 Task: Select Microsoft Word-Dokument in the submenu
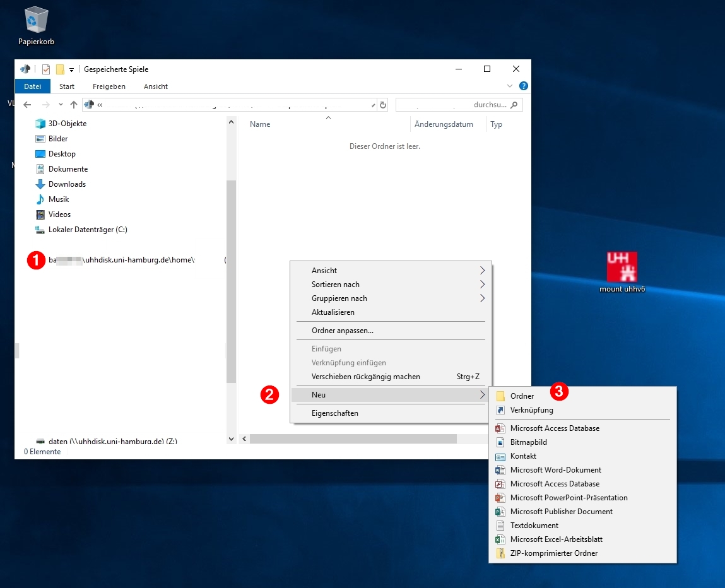point(555,470)
